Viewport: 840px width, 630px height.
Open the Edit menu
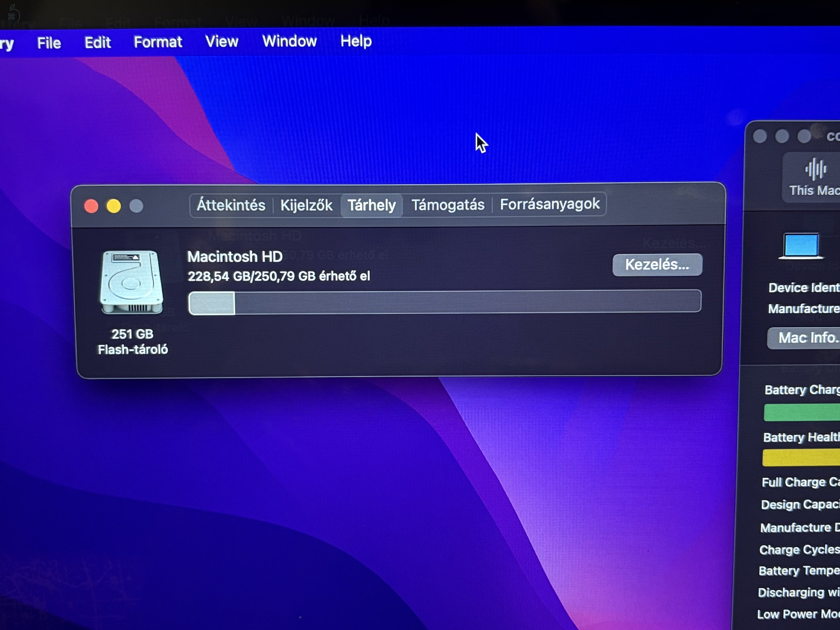pos(98,43)
